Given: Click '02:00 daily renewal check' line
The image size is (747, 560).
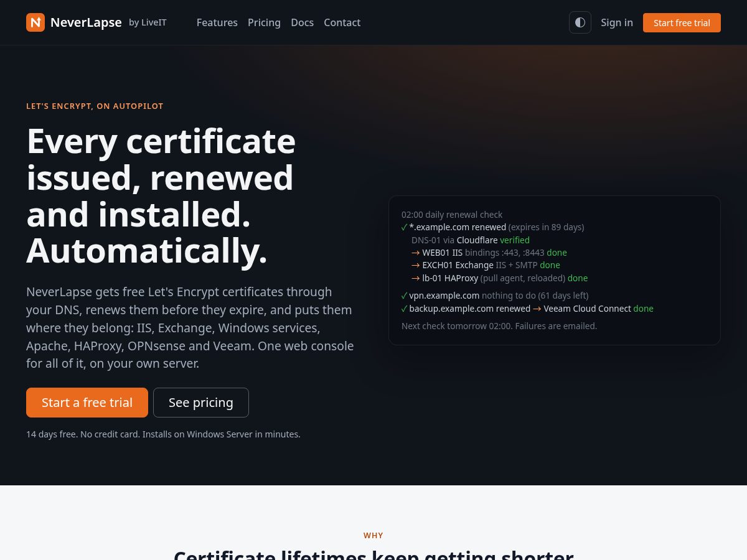Looking at the screenshot, I should (x=452, y=215).
